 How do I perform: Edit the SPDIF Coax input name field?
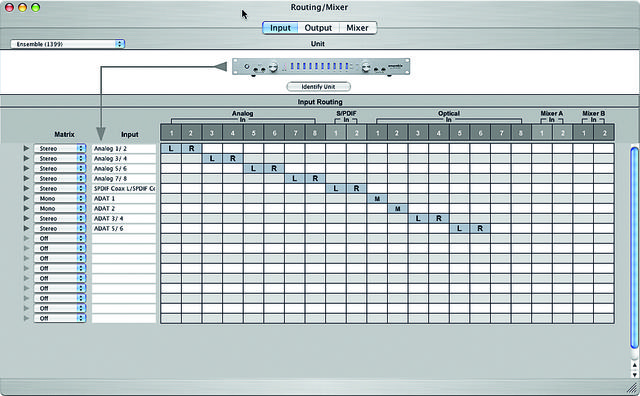click(124, 189)
